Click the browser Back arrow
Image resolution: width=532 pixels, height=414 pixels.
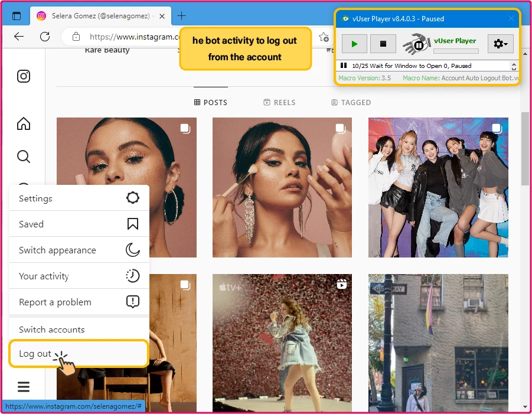(19, 37)
